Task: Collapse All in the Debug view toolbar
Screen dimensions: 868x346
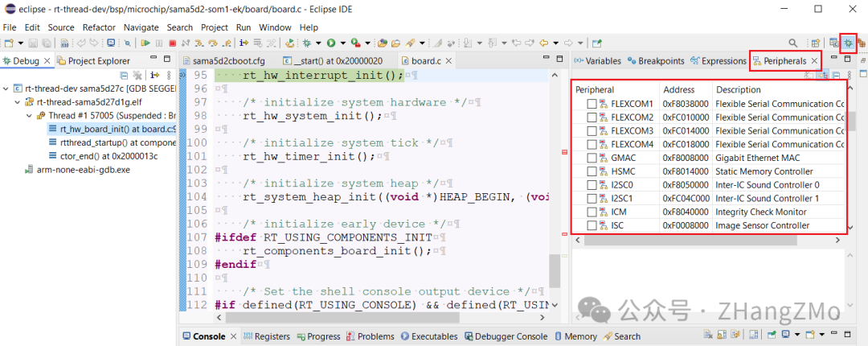Action: (x=124, y=74)
